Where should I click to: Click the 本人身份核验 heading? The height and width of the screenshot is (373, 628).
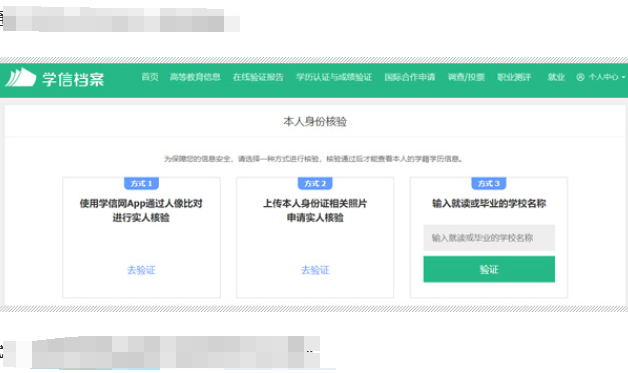pos(315,121)
